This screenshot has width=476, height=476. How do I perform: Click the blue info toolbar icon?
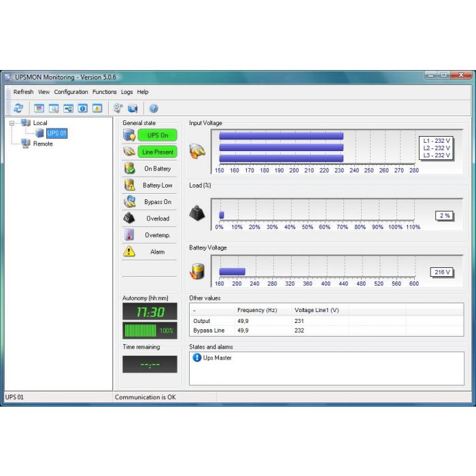pyautogui.click(x=82, y=108)
